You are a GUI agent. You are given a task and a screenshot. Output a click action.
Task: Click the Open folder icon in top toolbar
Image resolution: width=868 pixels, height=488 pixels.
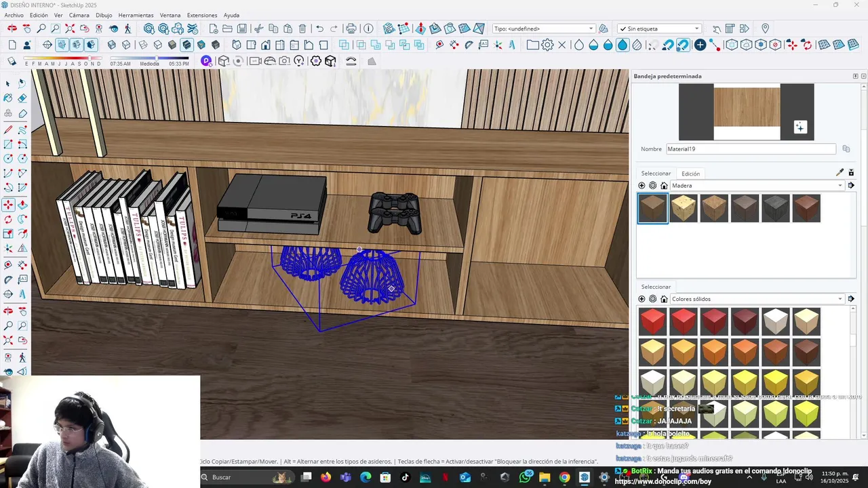pyautogui.click(x=227, y=28)
